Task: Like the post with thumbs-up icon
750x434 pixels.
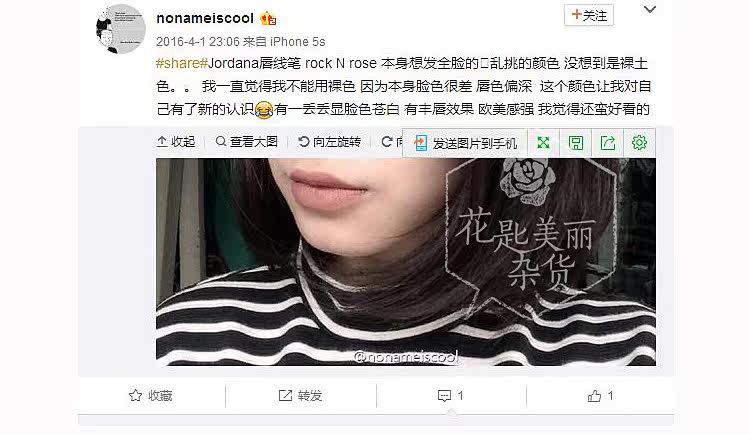Action: click(x=594, y=396)
